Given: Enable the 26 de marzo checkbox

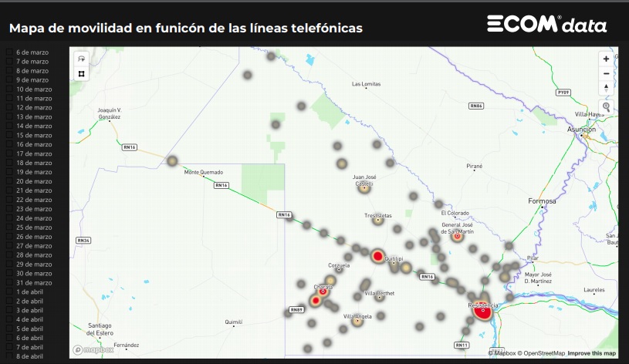Looking at the screenshot, I should pyautogui.click(x=9, y=237).
